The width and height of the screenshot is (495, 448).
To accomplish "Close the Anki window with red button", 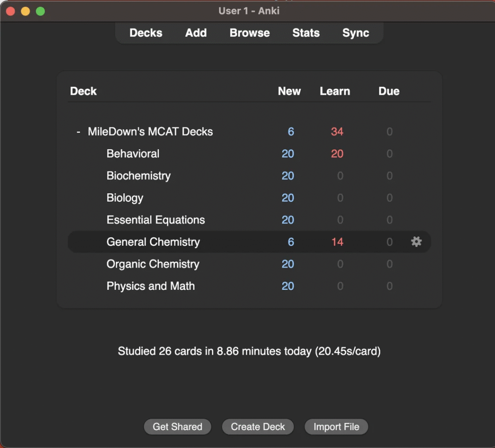I will 11,12.
